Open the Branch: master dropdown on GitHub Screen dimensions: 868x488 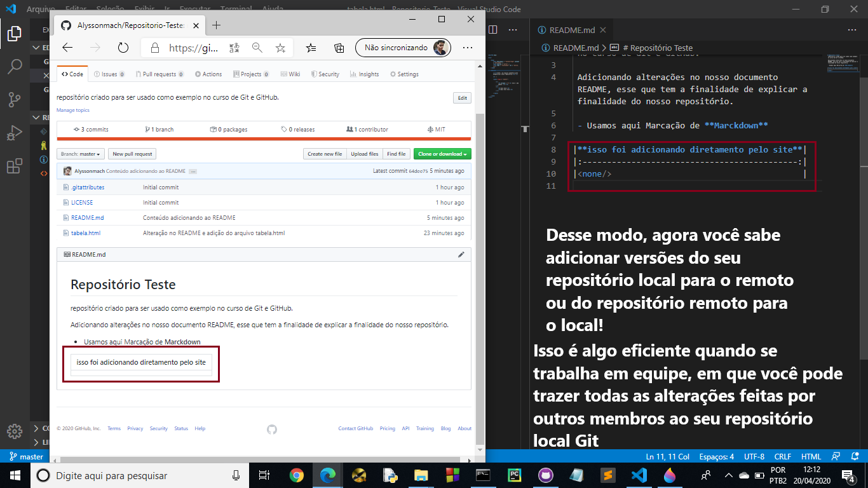(x=80, y=154)
